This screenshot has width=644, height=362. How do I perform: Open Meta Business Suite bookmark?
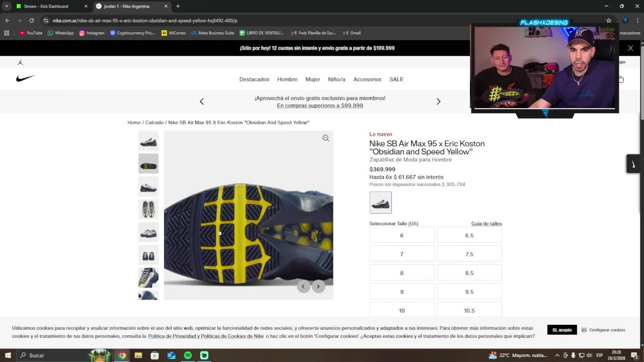pyautogui.click(x=212, y=33)
